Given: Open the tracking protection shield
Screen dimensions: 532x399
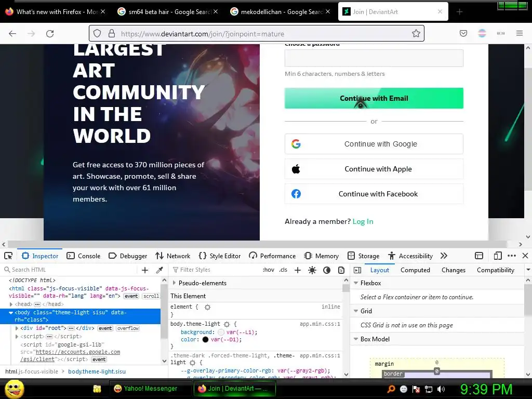Looking at the screenshot, I should (x=97, y=33).
